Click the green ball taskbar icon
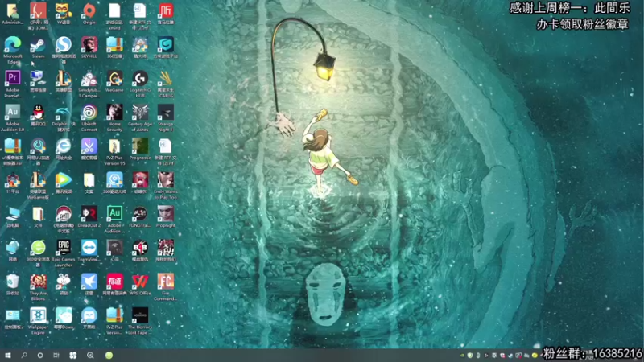Image resolution: width=644 pixels, height=362 pixels. click(109, 356)
